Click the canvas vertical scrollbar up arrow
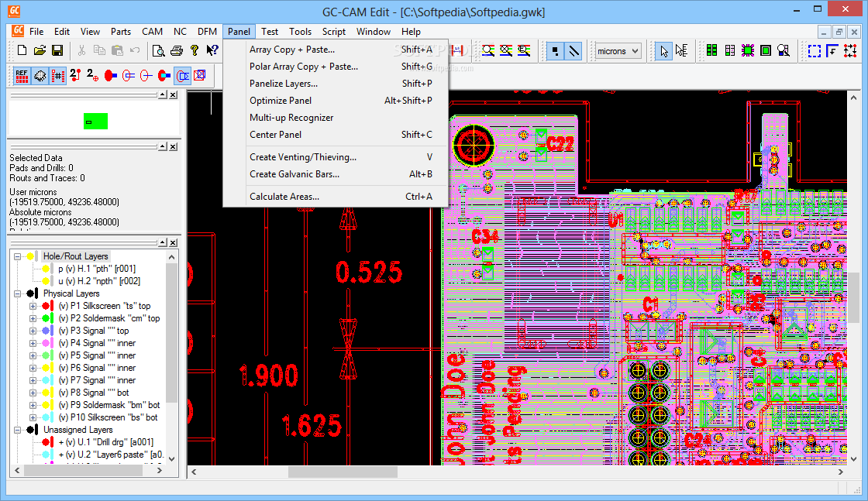Image resolution: width=868 pixels, height=501 pixels. [x=853, y=98]
